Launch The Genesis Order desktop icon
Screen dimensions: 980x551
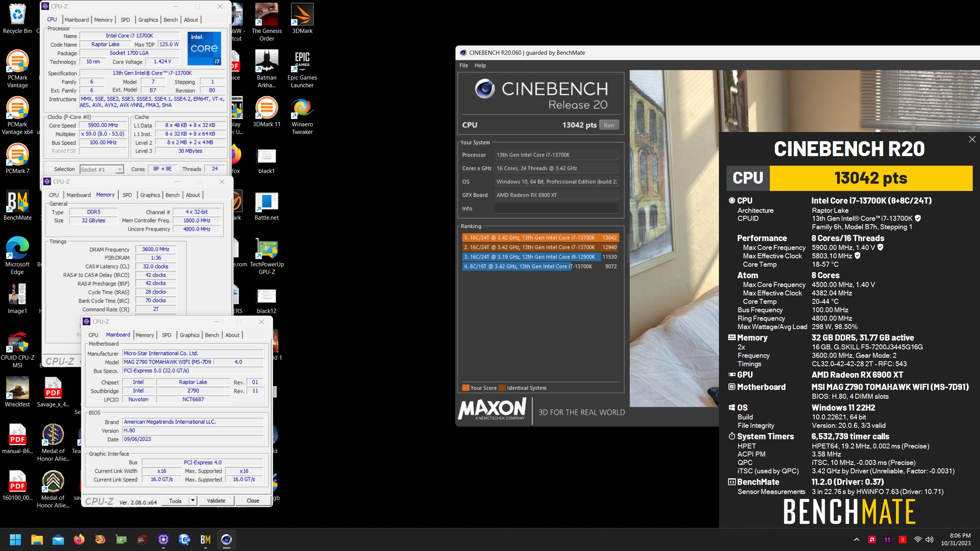266,22
